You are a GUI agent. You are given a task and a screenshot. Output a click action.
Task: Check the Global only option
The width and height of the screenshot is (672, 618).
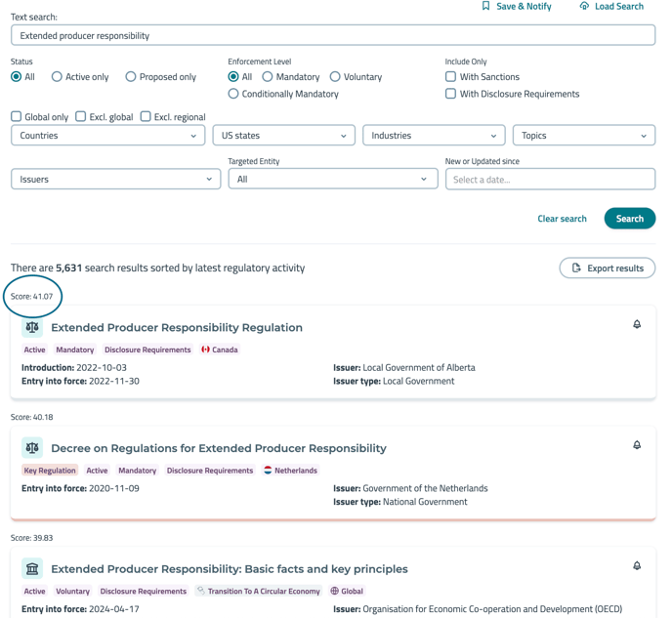[x=17, y=117]
